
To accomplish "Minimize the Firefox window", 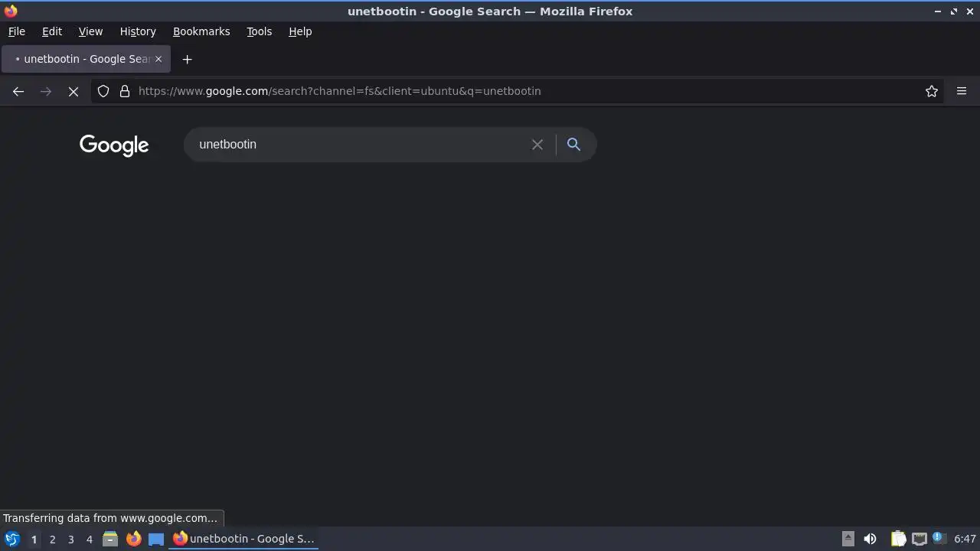I will click(x=938, y=11).
